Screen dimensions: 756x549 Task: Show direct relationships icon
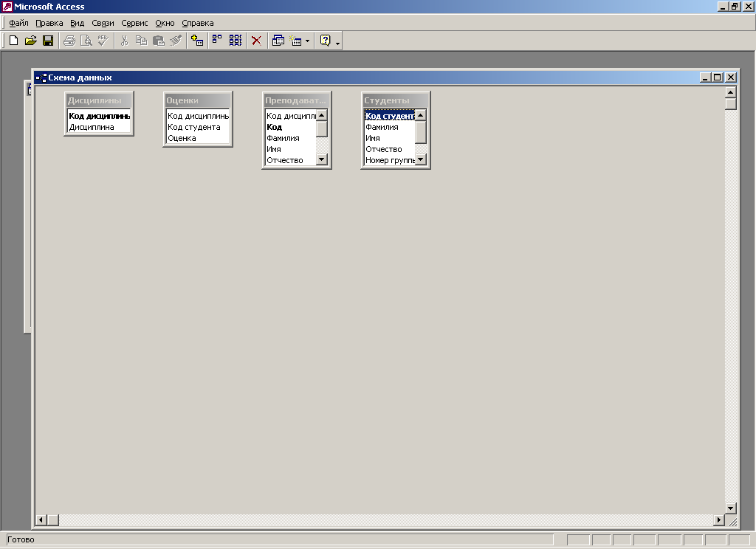[218, 41]
